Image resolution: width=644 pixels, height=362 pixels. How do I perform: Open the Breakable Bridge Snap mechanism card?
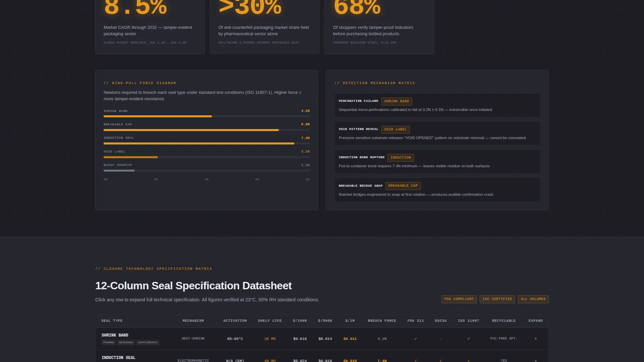pos(437,190)
